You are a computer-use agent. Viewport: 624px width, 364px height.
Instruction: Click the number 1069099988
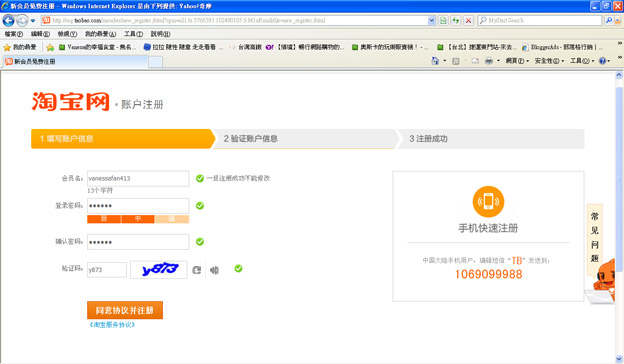[488, 274]
